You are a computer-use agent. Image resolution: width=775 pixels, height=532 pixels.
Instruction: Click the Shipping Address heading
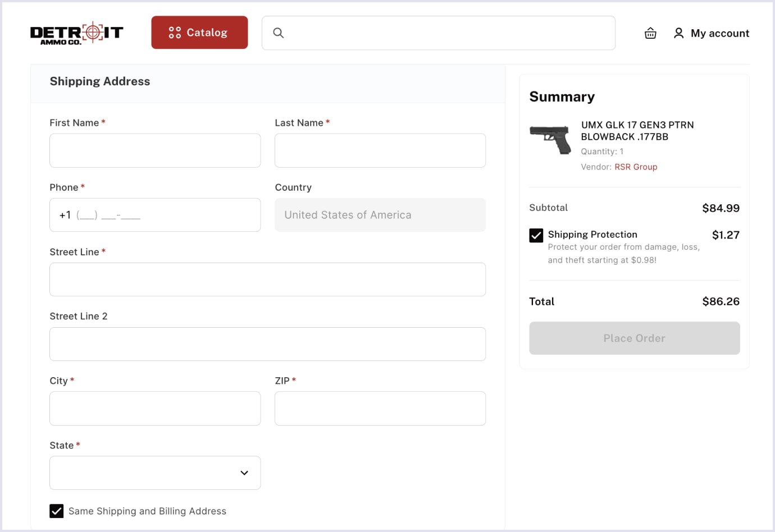point(100,81)
